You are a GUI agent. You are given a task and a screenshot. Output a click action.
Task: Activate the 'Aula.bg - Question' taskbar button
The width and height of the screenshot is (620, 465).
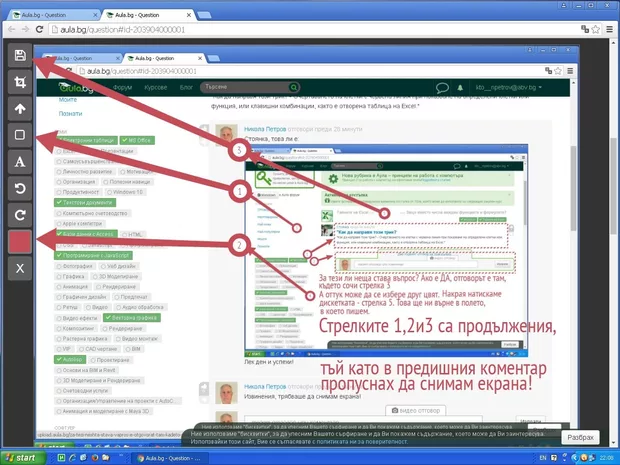(x=169, y=458)
